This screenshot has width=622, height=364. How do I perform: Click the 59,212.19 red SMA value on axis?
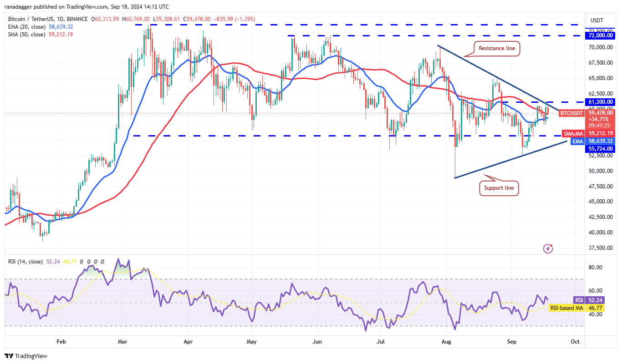(600, 134)
